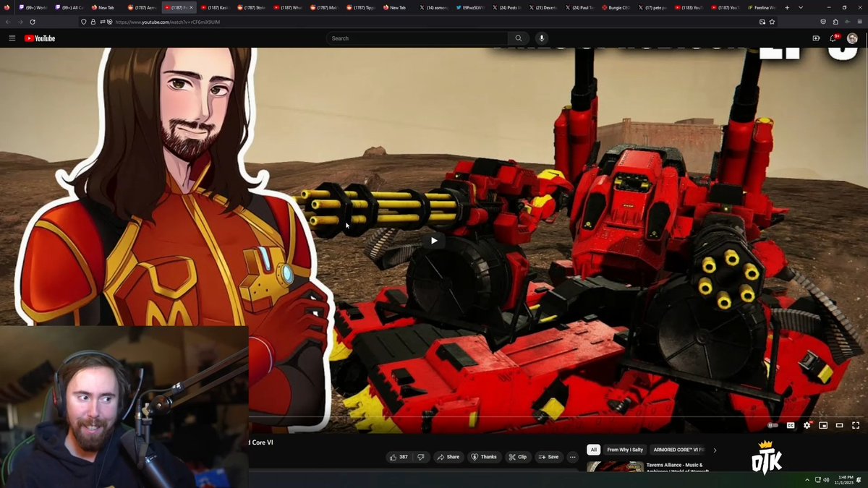Viewport: 868px width, 488px height.
Task: Open the YouTube Create video icon
Action: pyautogui.click(x=816, y=38)
